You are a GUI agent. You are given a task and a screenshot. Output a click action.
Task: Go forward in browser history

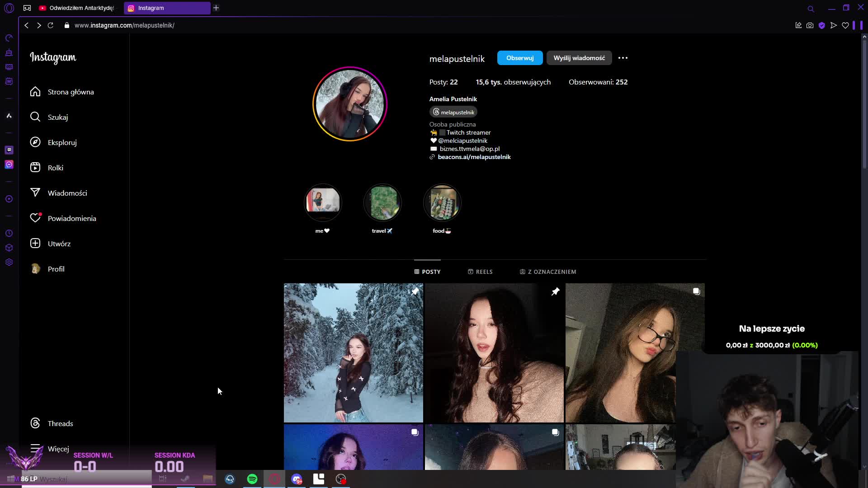(x=39, y=25)
